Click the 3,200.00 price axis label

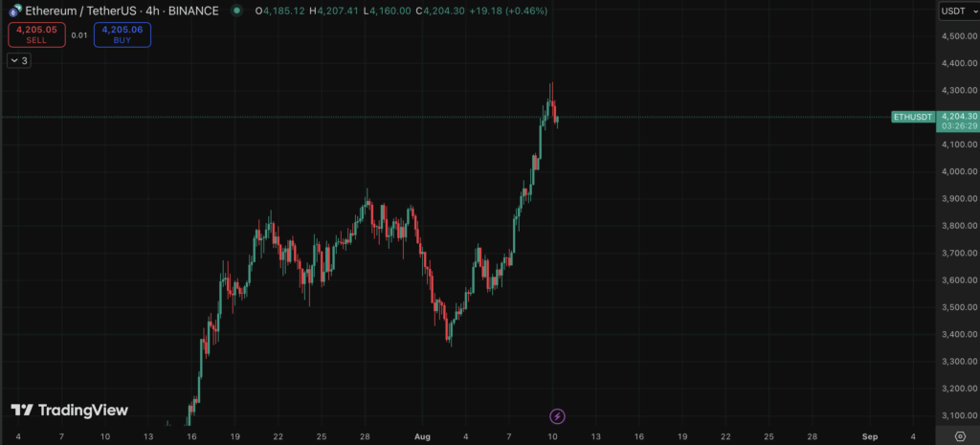[x=959, y=389]
